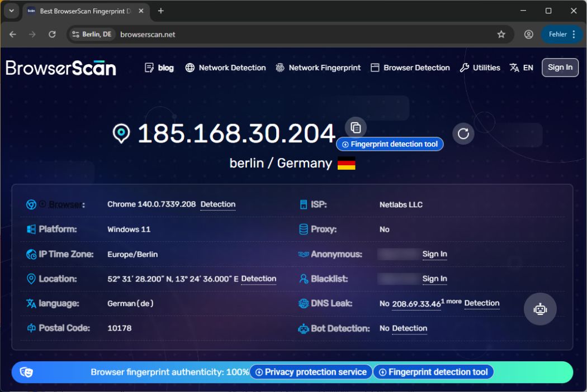Open a new browser tab
This screenshot has height=392, width=587.
tap(160, 11)
